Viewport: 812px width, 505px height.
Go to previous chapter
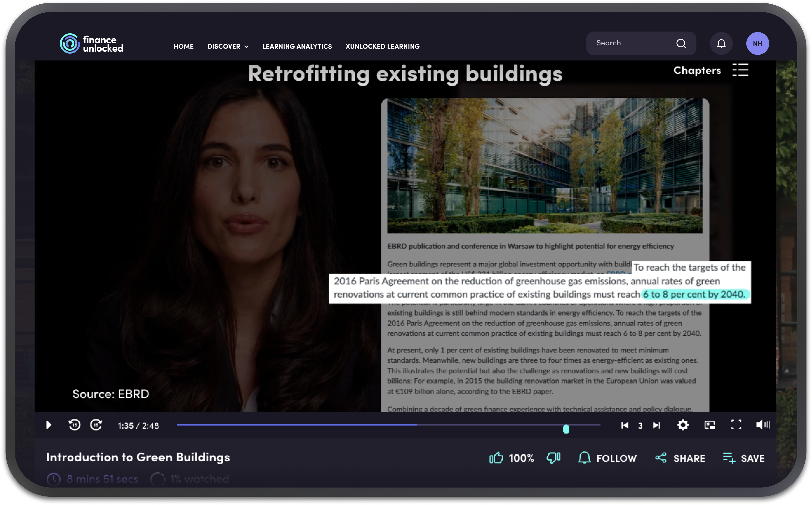click(x=624, y=425)
